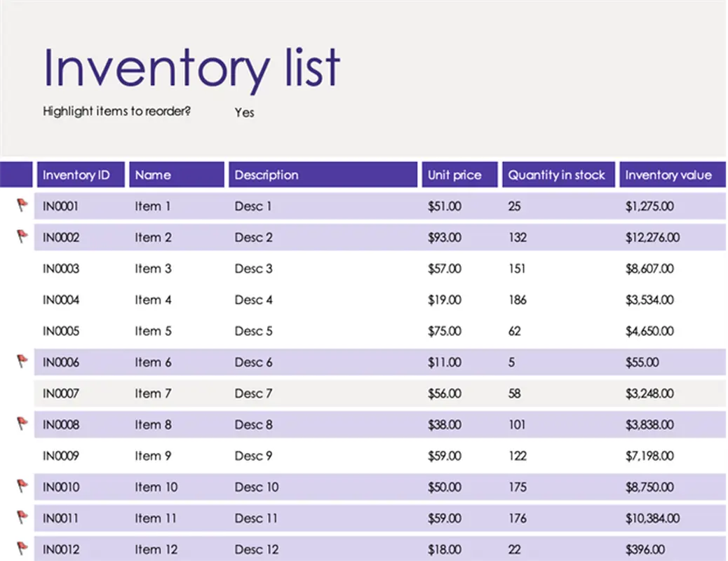
Task: Select the $396.00 inventory value cell
Action: tap(645, 549)
